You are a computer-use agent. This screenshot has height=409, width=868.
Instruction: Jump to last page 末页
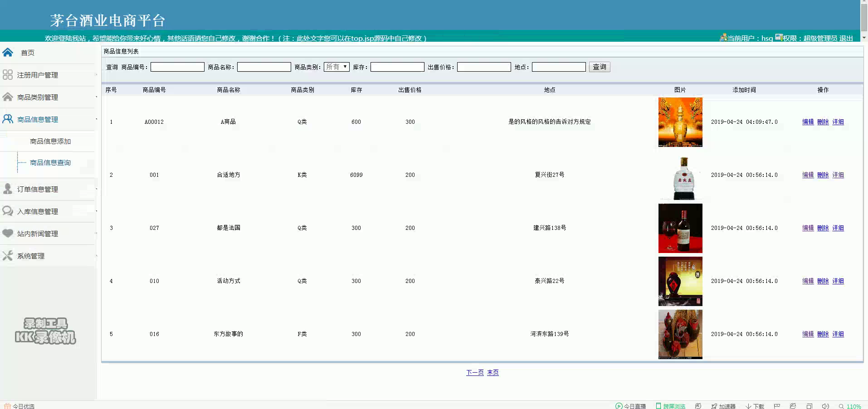493,372
